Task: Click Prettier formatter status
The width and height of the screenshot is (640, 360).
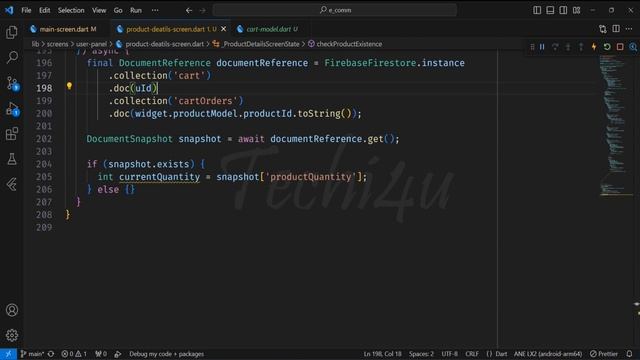Action: (604, 354)
